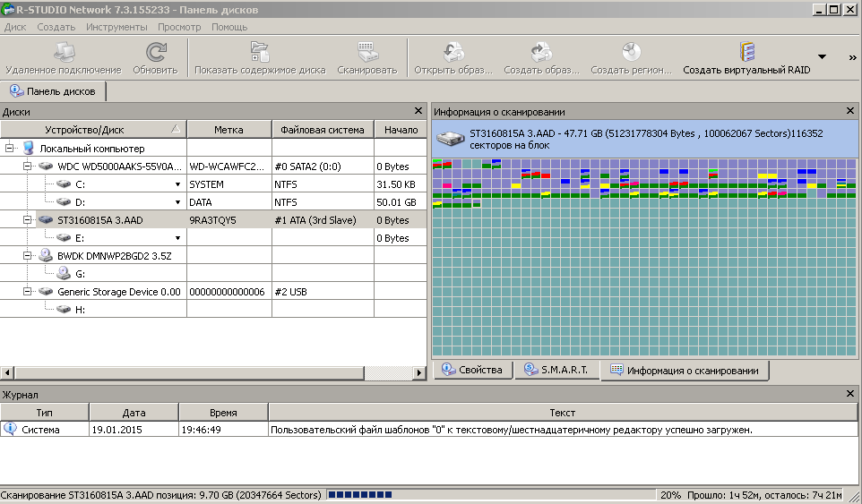This screenshot has width=862, height=504.
Task: Click the Свойства tab icon
Action: (448, 369)
